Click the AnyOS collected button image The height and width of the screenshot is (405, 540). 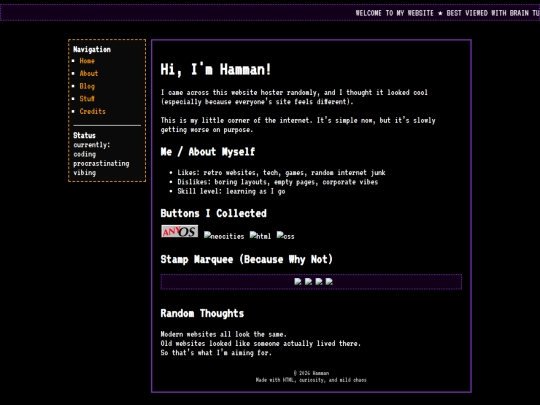[179, 231]
